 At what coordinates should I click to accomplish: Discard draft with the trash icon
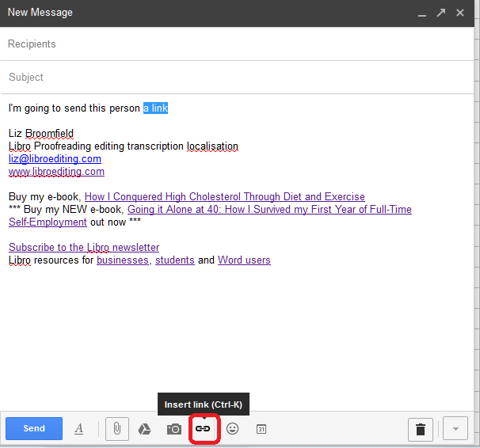[x=421, y=429]
